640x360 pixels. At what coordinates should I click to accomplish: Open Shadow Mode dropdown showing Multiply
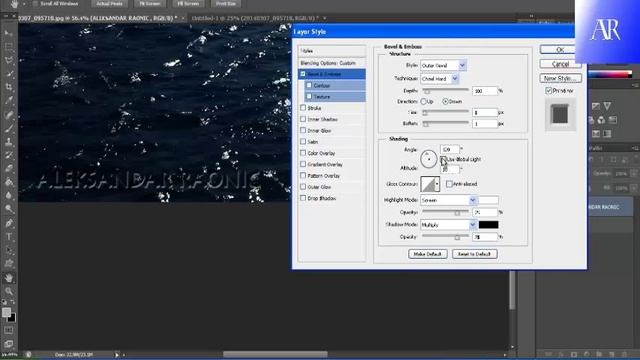[x=449, y=224]
